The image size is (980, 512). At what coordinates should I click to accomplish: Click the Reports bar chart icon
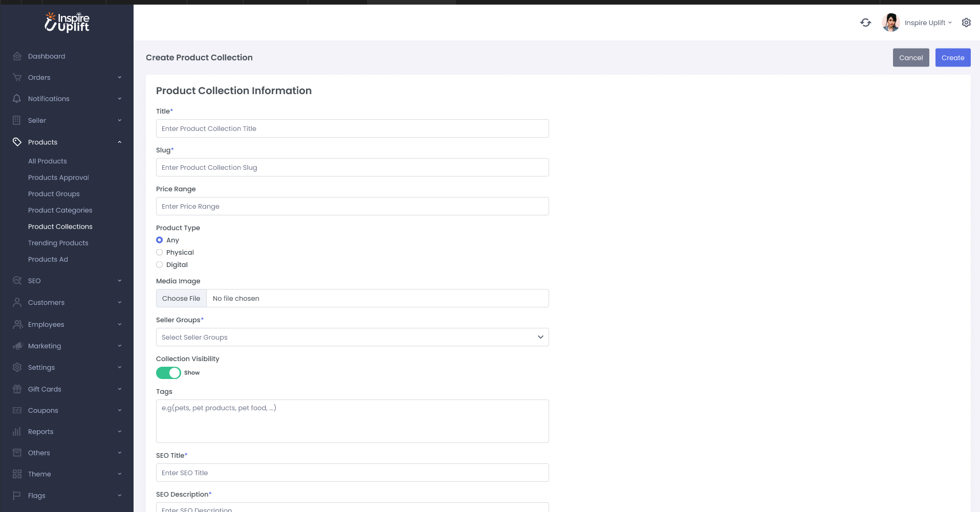pos(17,432)
